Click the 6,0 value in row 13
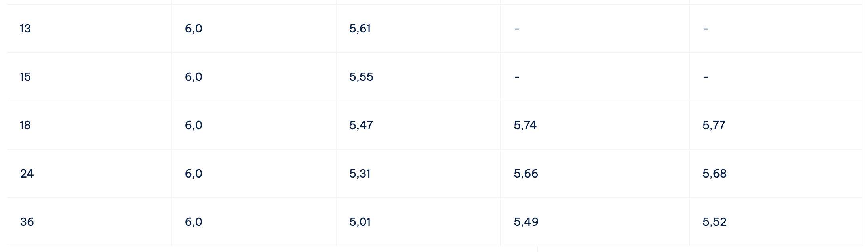 (194, 29)
